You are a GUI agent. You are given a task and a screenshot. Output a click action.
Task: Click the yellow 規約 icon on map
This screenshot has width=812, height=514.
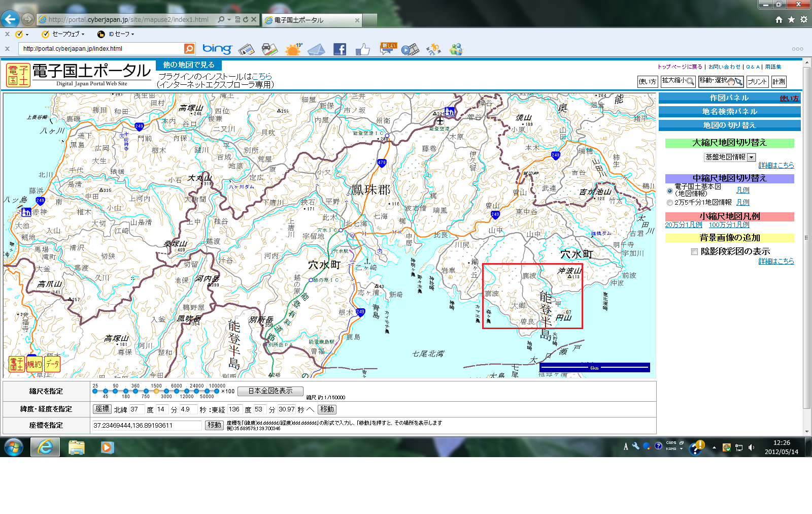point(35,364)
